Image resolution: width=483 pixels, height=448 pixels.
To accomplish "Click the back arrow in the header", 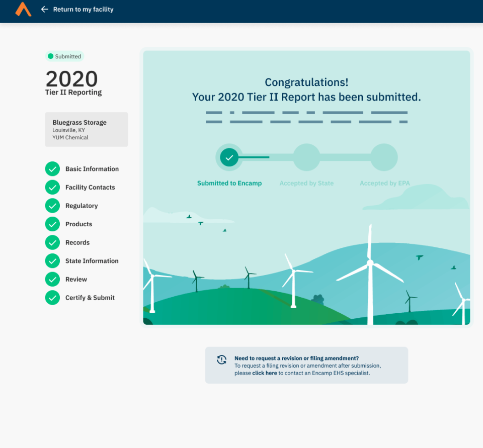I will (44, 9).
